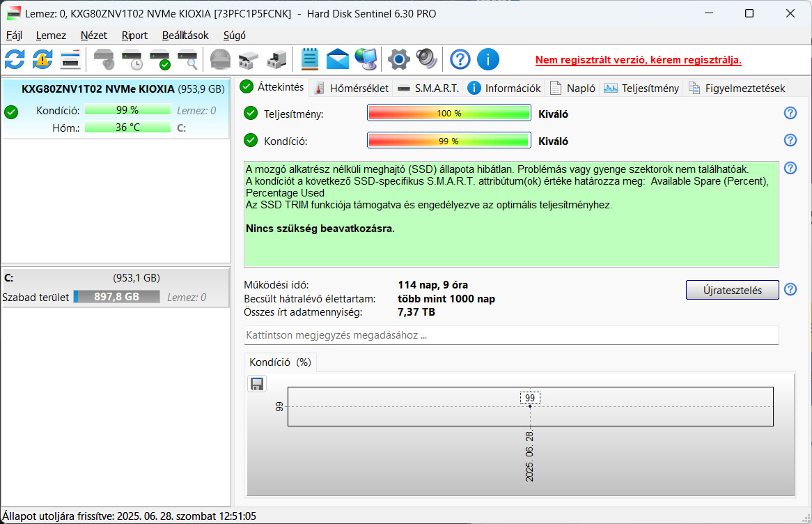Click the disk list panel toolbar icon
Screen dimensions: 812x524
click(x=70, y=60)
